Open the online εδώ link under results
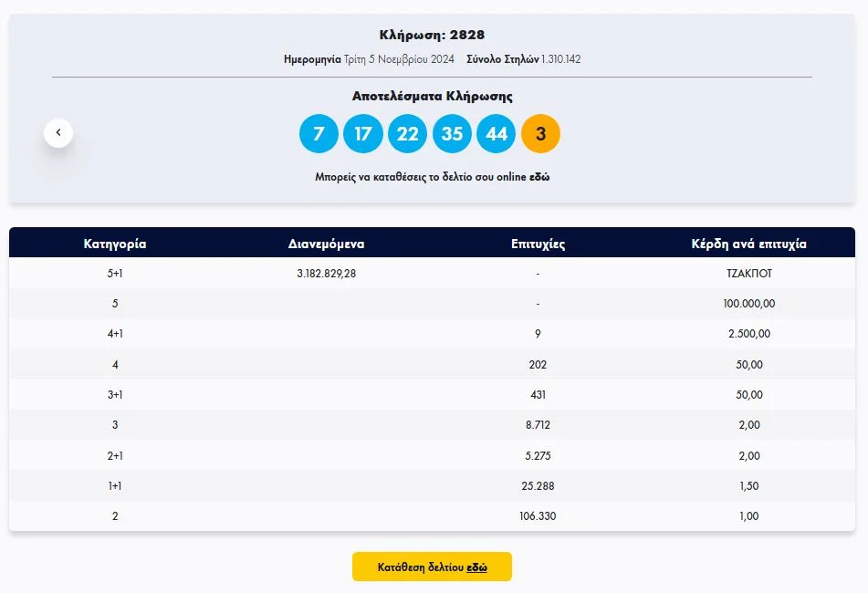This screenshot has height=593, width=868. (539, 177)
